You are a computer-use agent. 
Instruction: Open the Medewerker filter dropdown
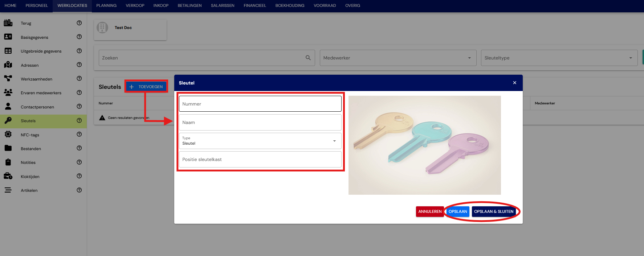click(x=398, y=58)
